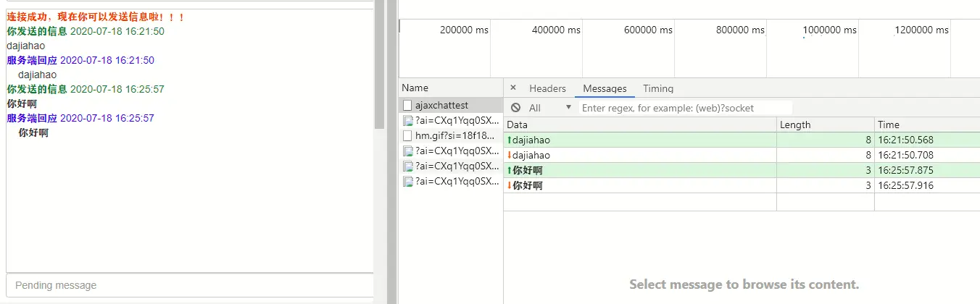Sort by the Name column header
Screen dimensions: 980x304
coord(451,88)
